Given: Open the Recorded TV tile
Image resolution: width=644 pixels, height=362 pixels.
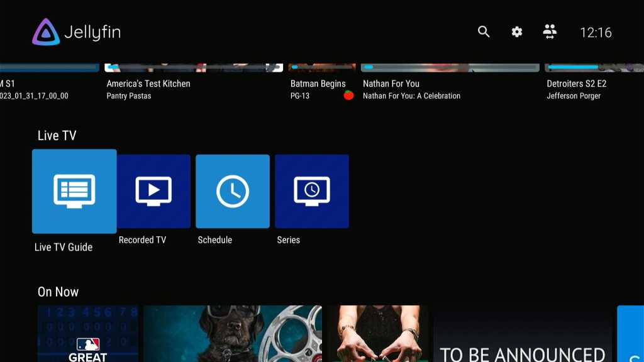Looking at the screenshot, I should coord(153,191).
